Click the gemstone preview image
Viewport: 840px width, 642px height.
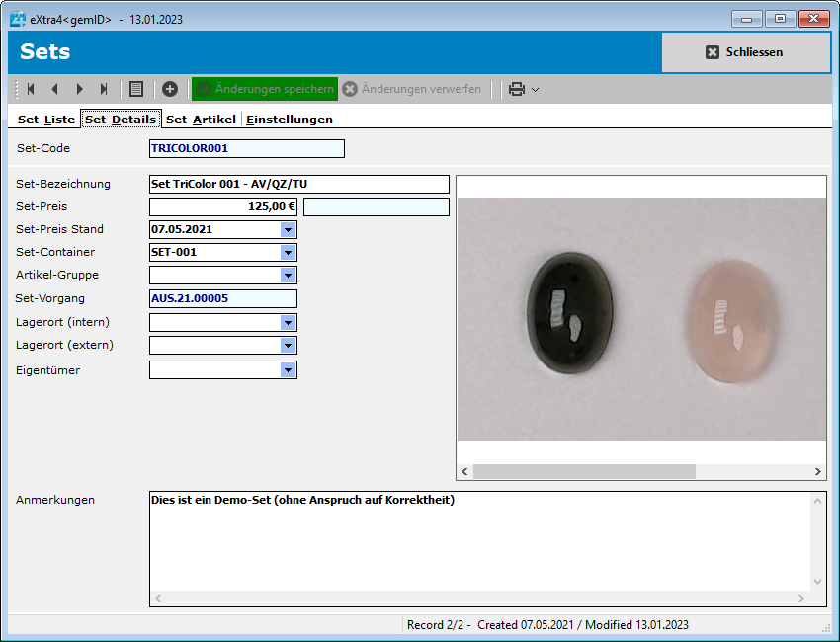640,318
